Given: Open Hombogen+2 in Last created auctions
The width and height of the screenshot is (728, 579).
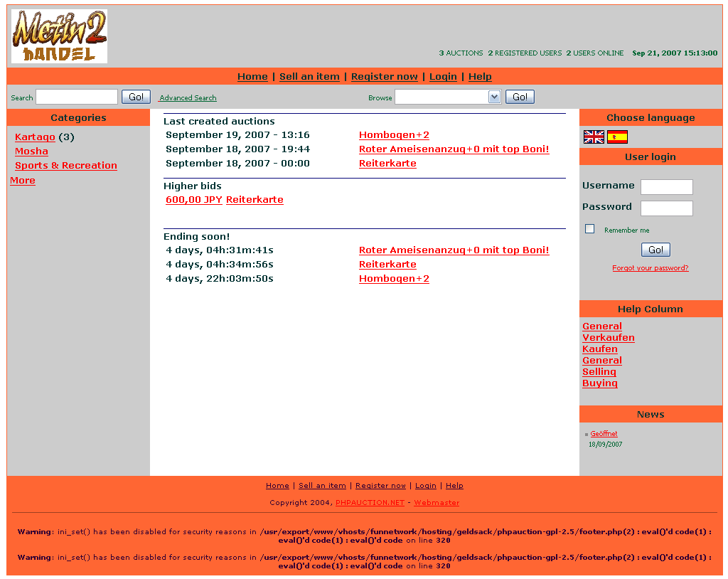Looking at the screenshot, I should (394, 135).
